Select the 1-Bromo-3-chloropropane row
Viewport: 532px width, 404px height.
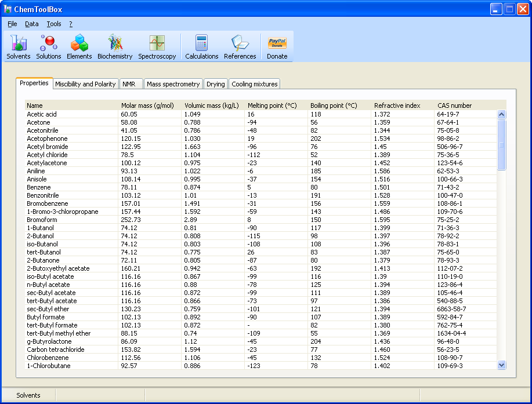(x=261, y=212)
